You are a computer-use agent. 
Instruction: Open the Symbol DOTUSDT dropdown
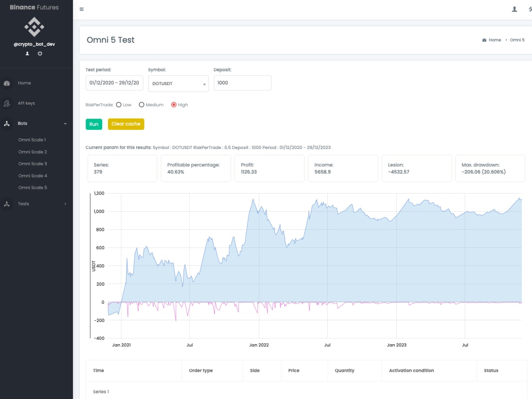(x=178, y=84)
